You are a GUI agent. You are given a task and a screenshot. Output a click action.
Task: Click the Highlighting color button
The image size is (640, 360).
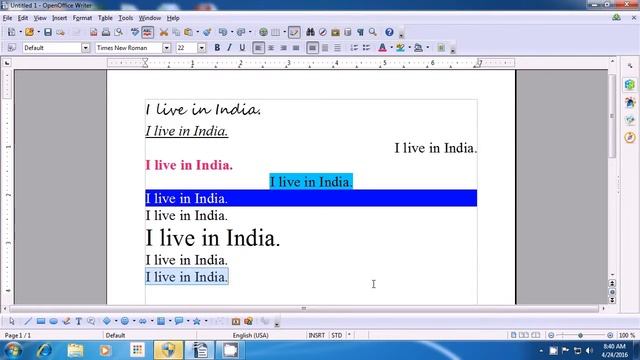pos(400,48)
